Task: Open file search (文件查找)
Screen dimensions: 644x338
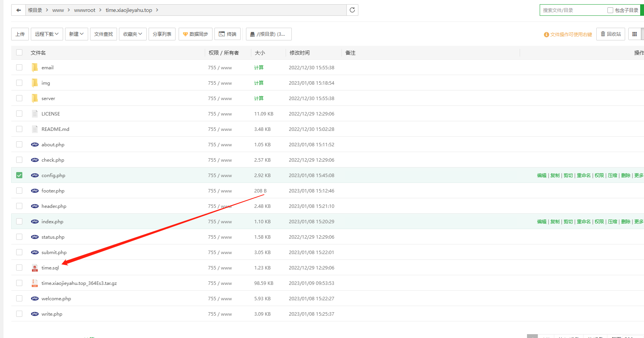Action: coord(104,34)
